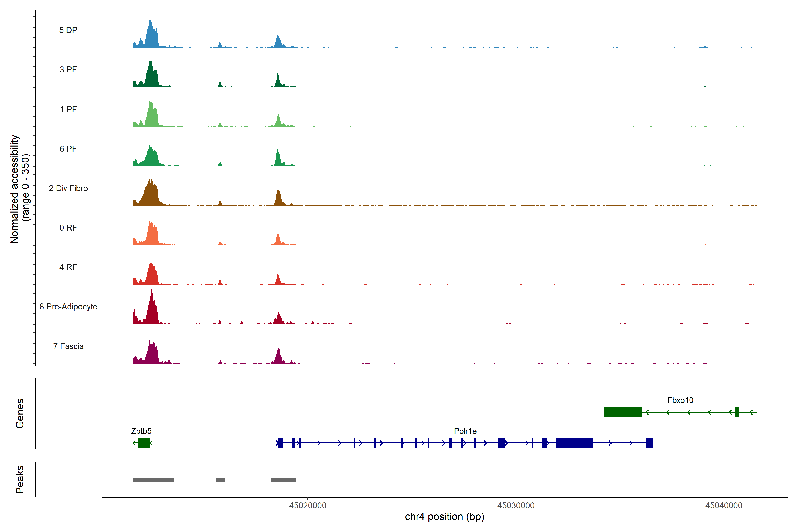Click the small middle gray peak bar
Image resolution: width=798 pixels, height=532 pixels.
[221, 480]
